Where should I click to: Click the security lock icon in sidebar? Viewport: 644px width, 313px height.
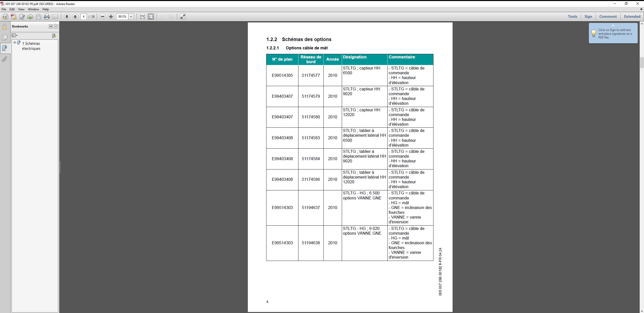point(5,27)
